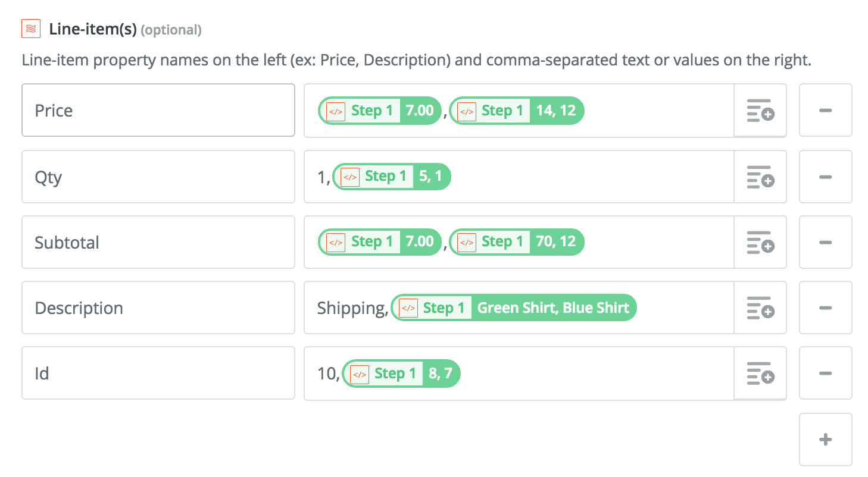The height and width of the screenshot is (477, 868).
Task: Click the Line-item(s) section icon
Action: tap(31, 29)
